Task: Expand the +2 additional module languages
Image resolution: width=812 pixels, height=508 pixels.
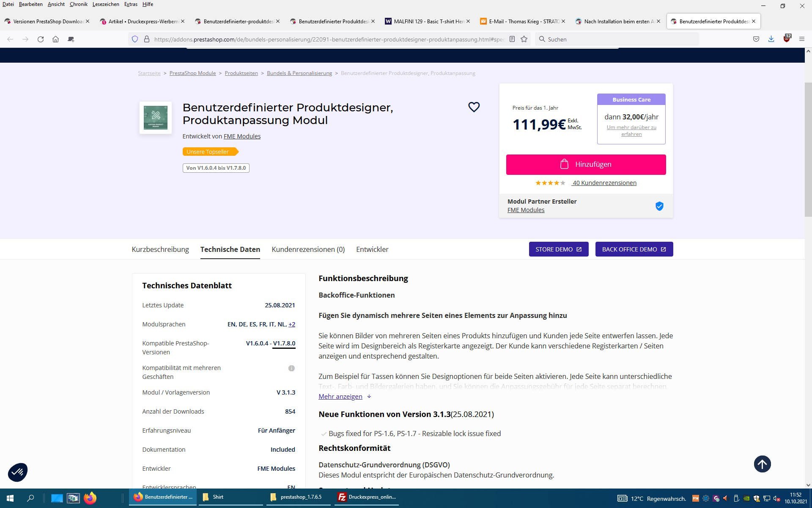Action: pyautogui.click(x=292, y=324)
